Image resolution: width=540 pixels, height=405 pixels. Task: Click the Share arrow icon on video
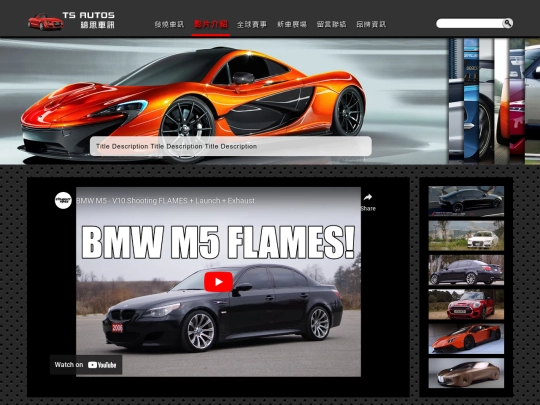point(368,197)
